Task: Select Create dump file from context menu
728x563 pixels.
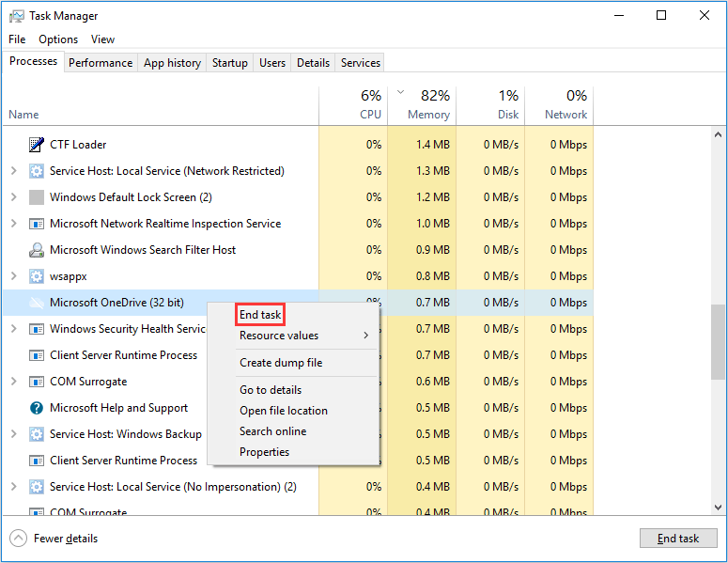Action: pos(280,363)
